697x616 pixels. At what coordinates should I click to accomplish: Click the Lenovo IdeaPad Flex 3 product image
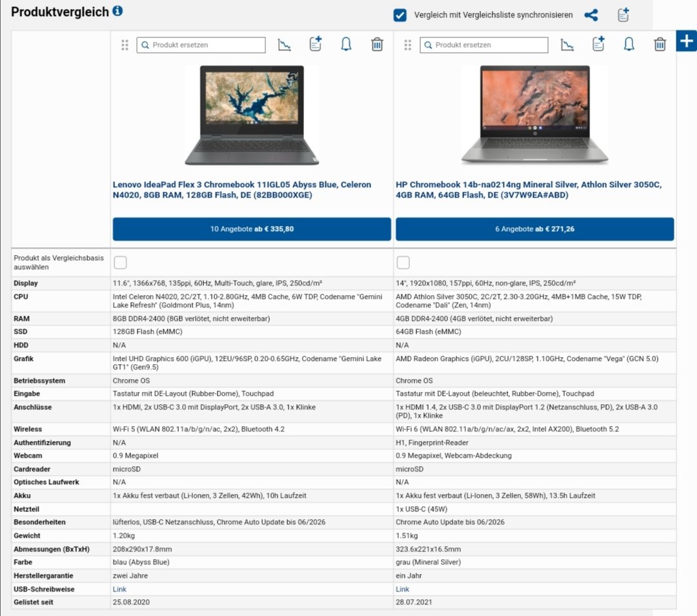pos(252,115)
